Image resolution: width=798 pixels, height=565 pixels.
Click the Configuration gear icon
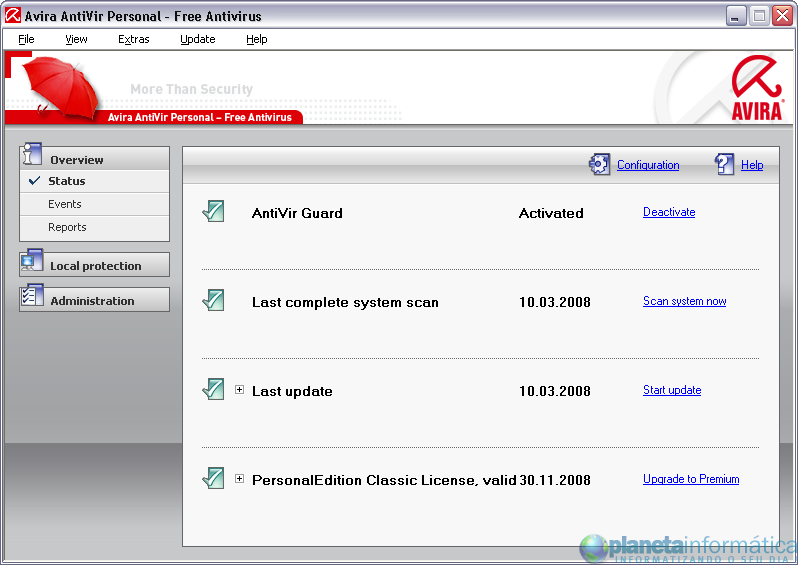click(599, 164)
